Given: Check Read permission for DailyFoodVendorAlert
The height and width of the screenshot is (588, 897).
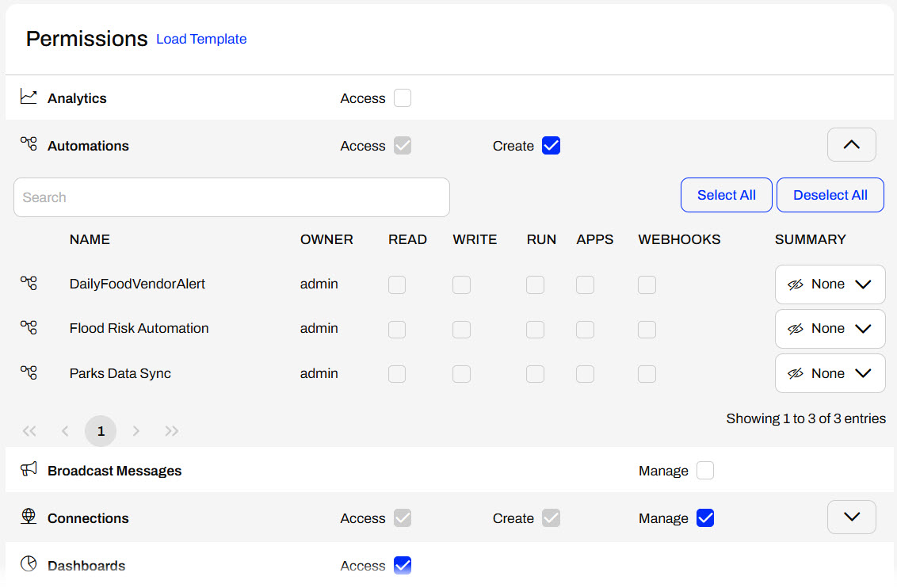Looking at the screenshot, I should click(397, 284).
